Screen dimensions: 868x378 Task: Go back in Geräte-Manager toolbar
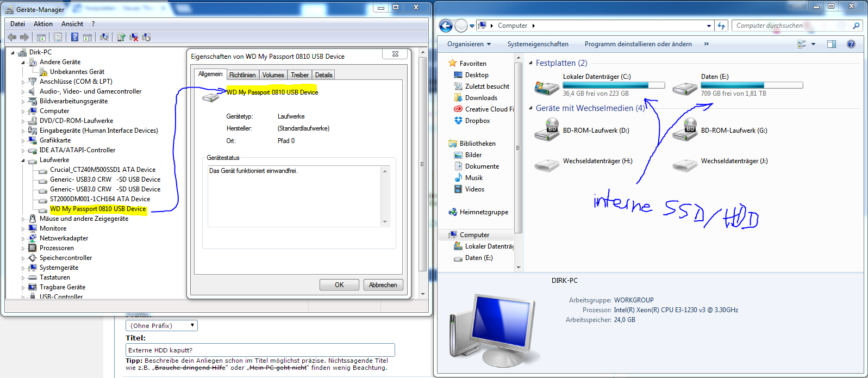click(12, 37)
